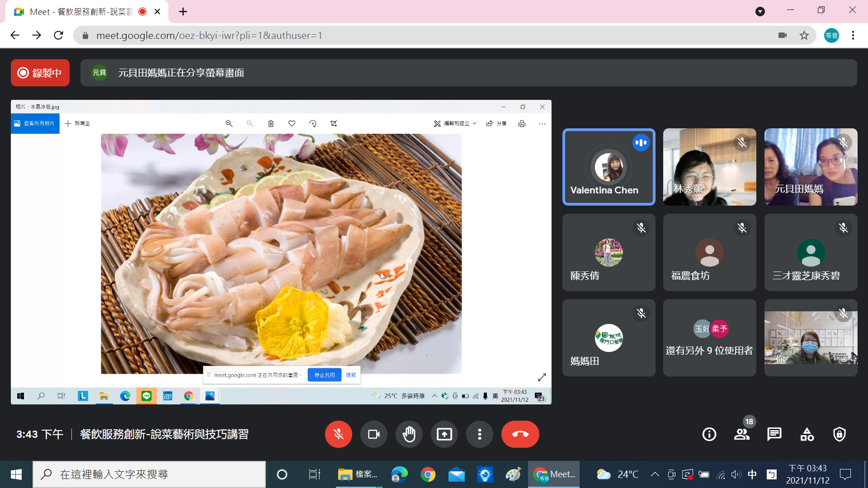Screen dimensions: 868x488
Task: Open host controls shield icon
Action: [839, 434]
